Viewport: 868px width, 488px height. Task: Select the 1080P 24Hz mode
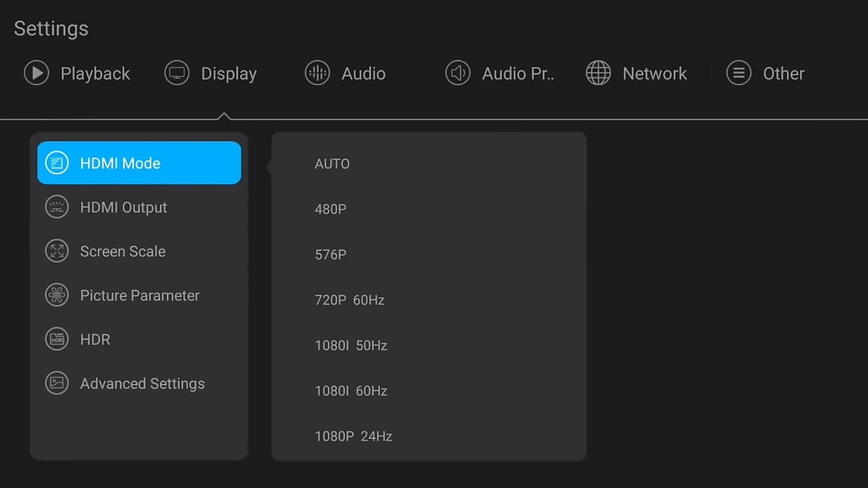tap(353, 436)
